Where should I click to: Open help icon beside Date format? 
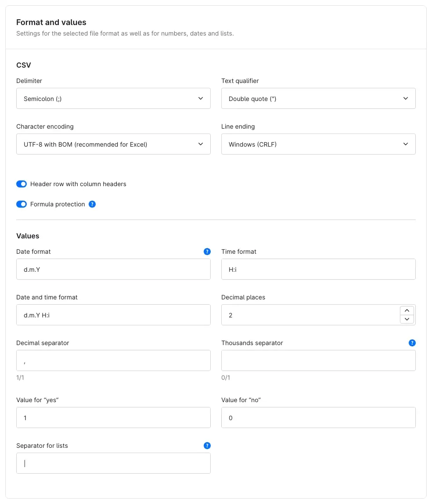pyautogui.click(x=207, y=252)
